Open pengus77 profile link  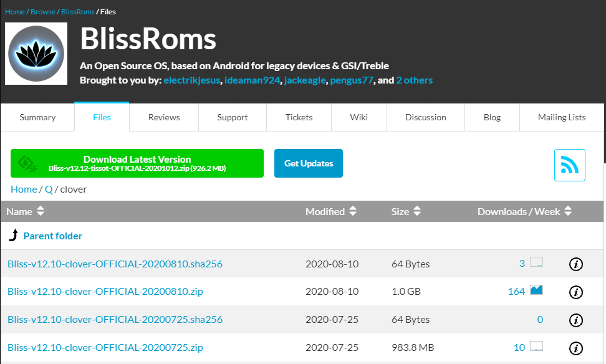click(x=352, y=80)
